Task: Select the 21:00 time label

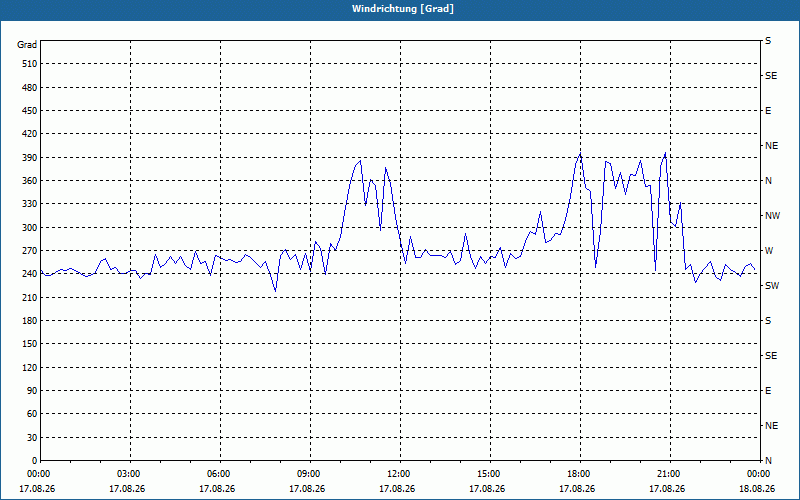Action: pyautogui.click(x=669, y=474)
